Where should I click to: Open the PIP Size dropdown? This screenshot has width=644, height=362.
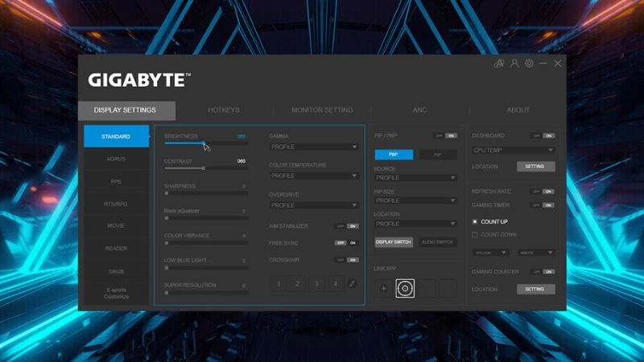point(415,200)
